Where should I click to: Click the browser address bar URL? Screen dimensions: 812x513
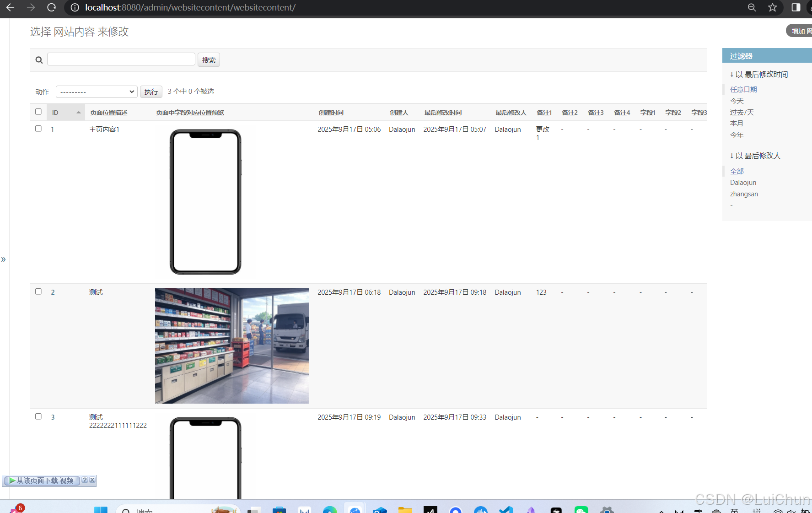(190, 7)
